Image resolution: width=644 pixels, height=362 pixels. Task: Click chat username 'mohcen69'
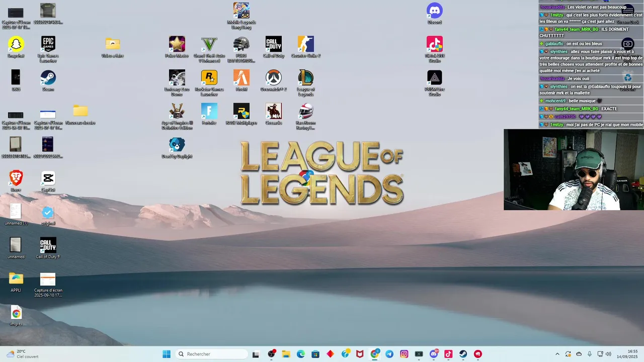pos(555,101)
